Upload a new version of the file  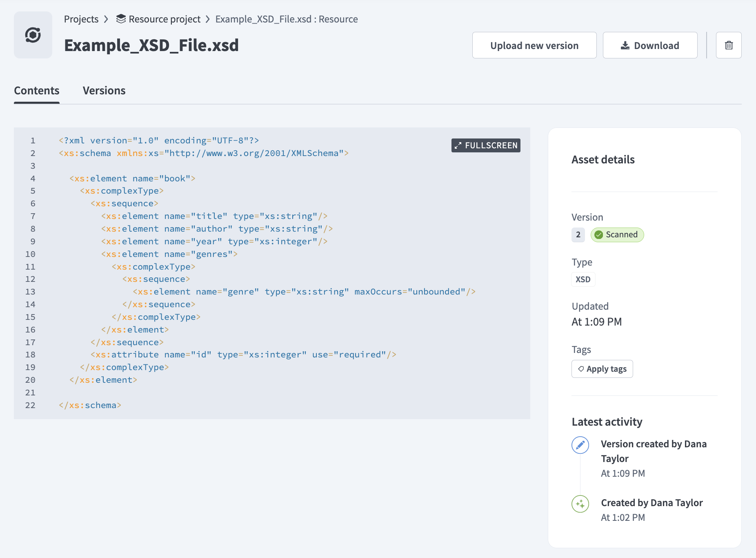pyautogui.click(x=534, y=45)
